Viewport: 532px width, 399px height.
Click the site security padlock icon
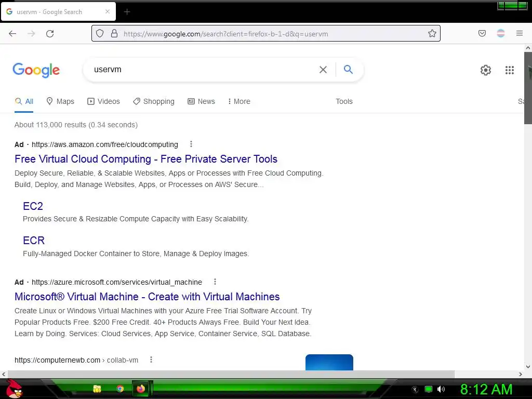pyautogui.click(x=114, y=33)
